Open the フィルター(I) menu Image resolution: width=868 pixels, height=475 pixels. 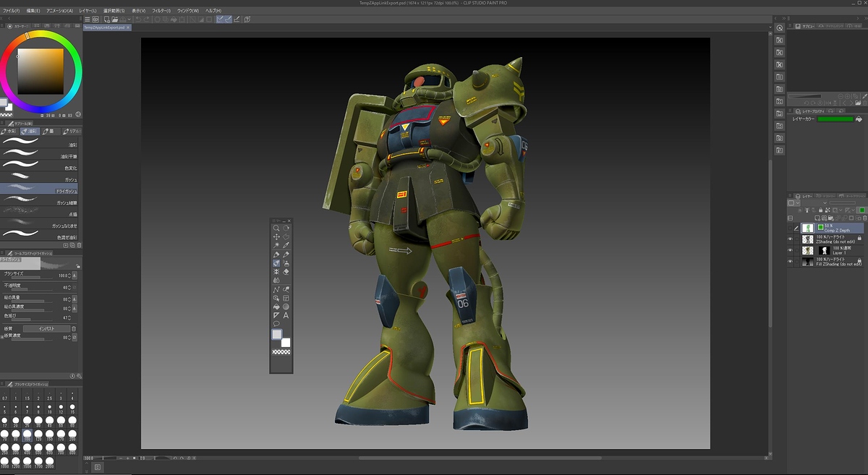[x=161, y=11]
